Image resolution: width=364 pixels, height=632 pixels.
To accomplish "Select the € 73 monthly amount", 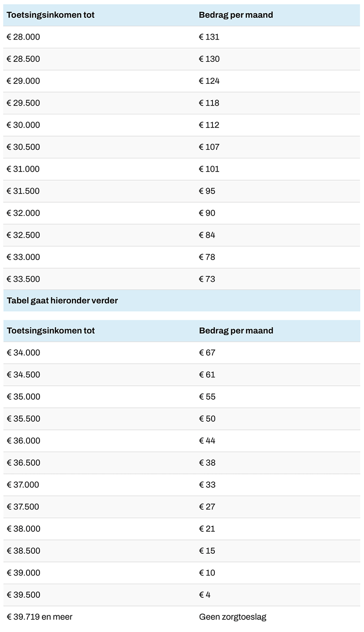I will coord(207,279).
